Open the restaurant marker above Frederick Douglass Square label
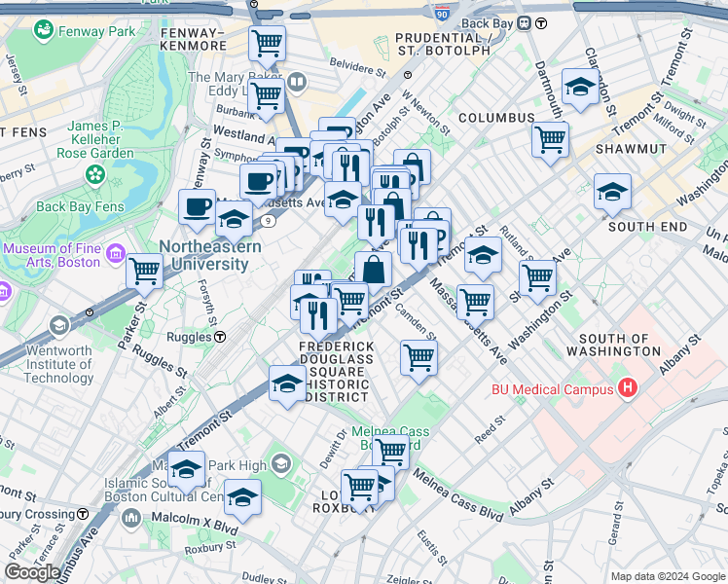Image resolution: width=728 pixels, height=584 pixels. point(318,317)
